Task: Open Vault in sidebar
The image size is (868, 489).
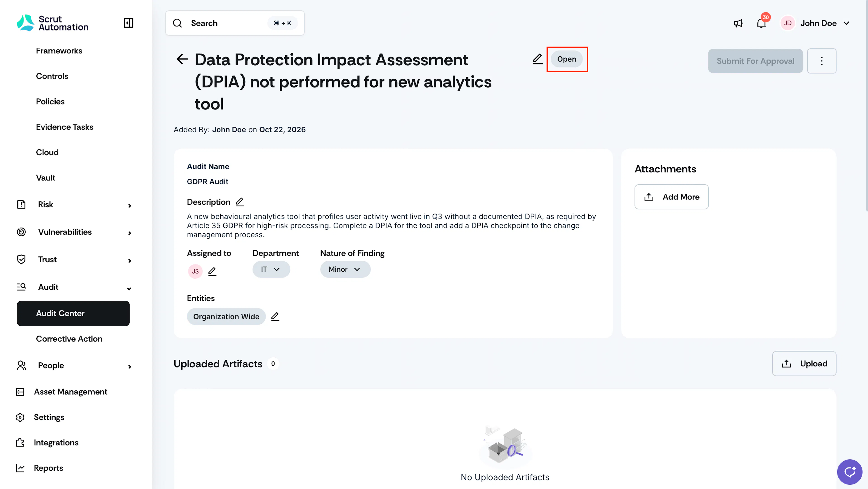Action: point(45,178)
